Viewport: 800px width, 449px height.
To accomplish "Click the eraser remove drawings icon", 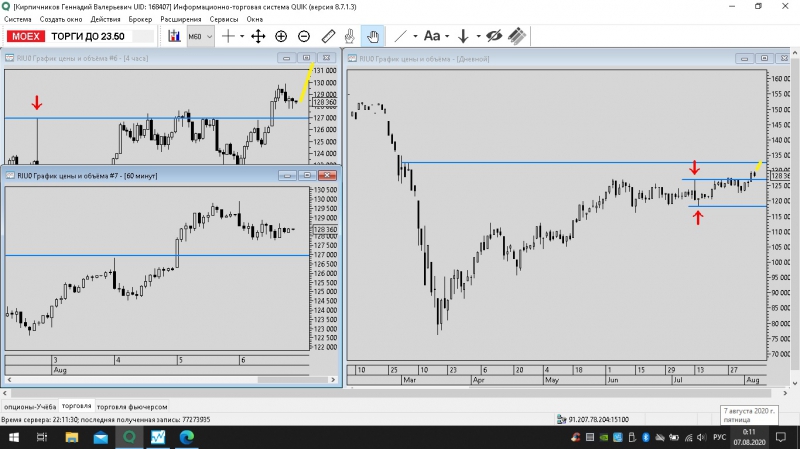I will click(x=517, y=36).
